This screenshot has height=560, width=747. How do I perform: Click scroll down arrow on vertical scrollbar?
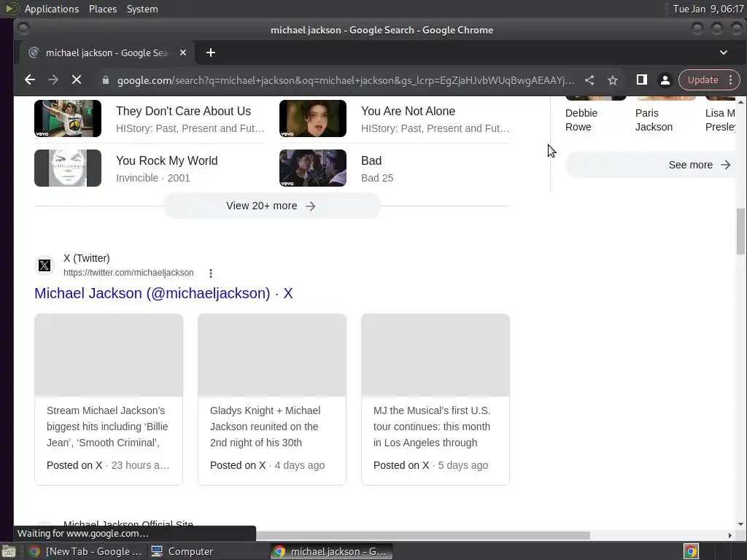[x=740, y=524]
